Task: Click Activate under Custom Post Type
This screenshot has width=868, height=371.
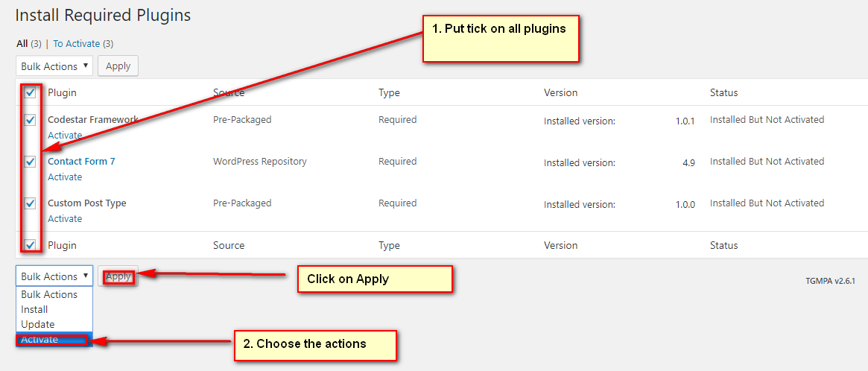Action: pos(65,219)
